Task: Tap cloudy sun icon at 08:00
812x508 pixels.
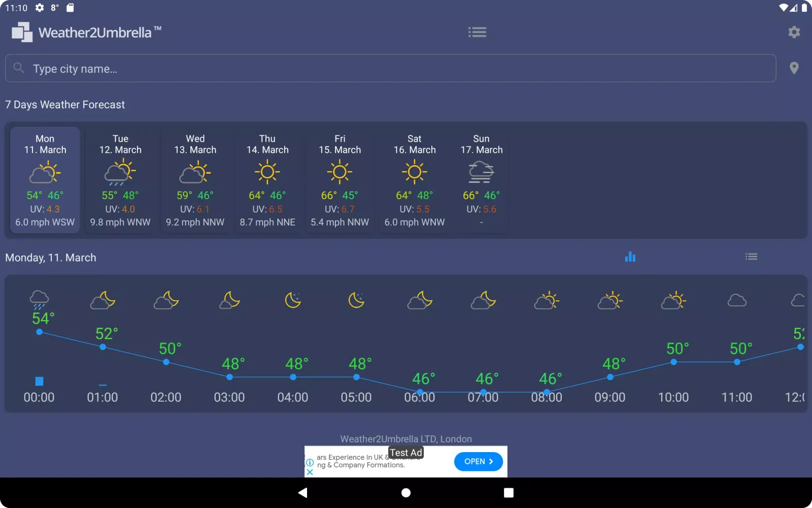Action: click(547, 300)
